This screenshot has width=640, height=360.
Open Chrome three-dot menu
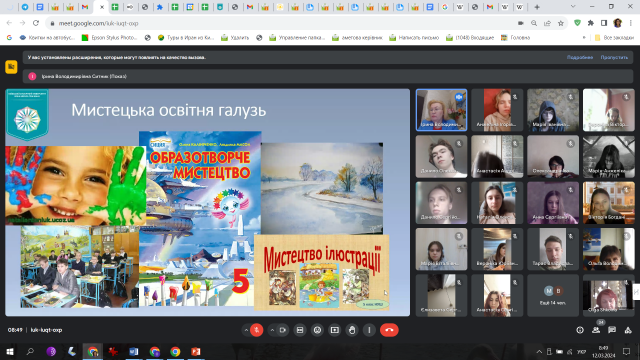631,23
